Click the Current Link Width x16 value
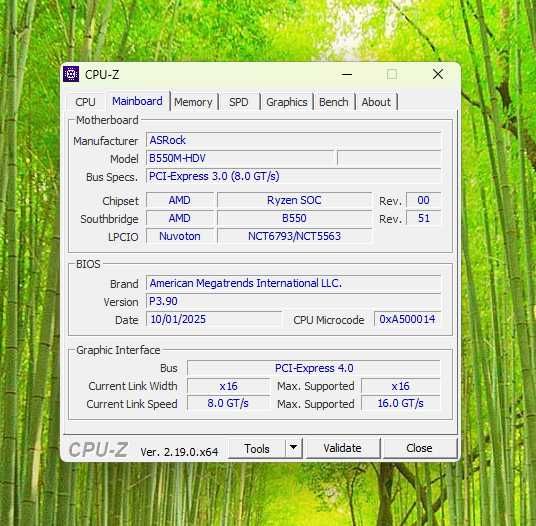Image resolution: width=536 pixels, height=526 pixels. point(228,387)
